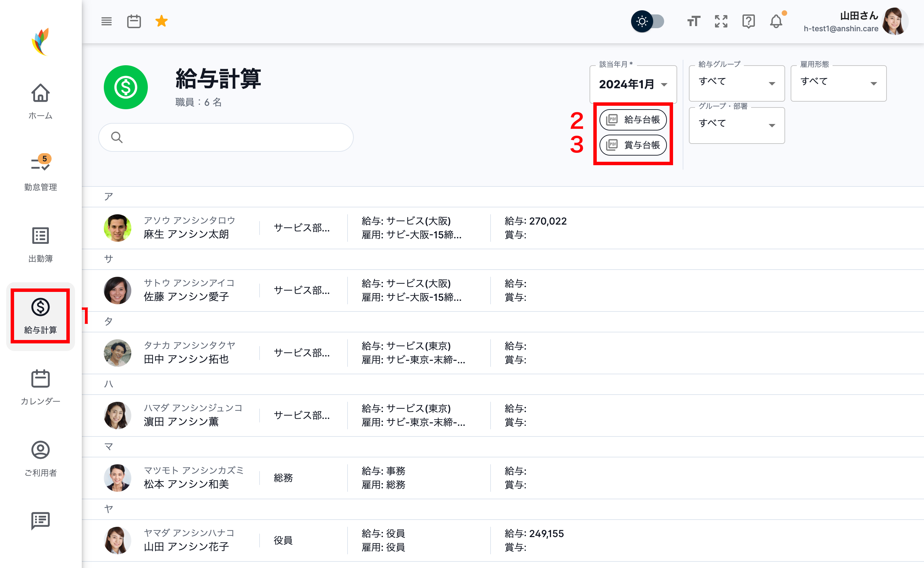The height and width of the screenshot is (568, 924).
Task: Click the star favorites icon
Action: [x=162, y=21]
